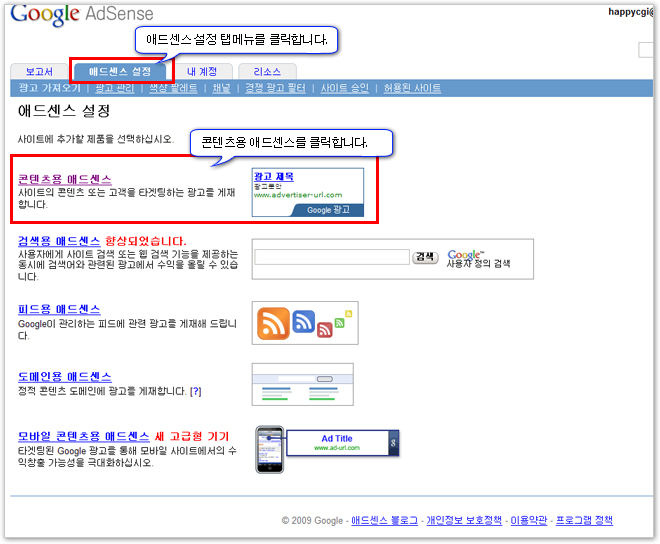Switch to the 내 계정 tab

coord(202,71)
